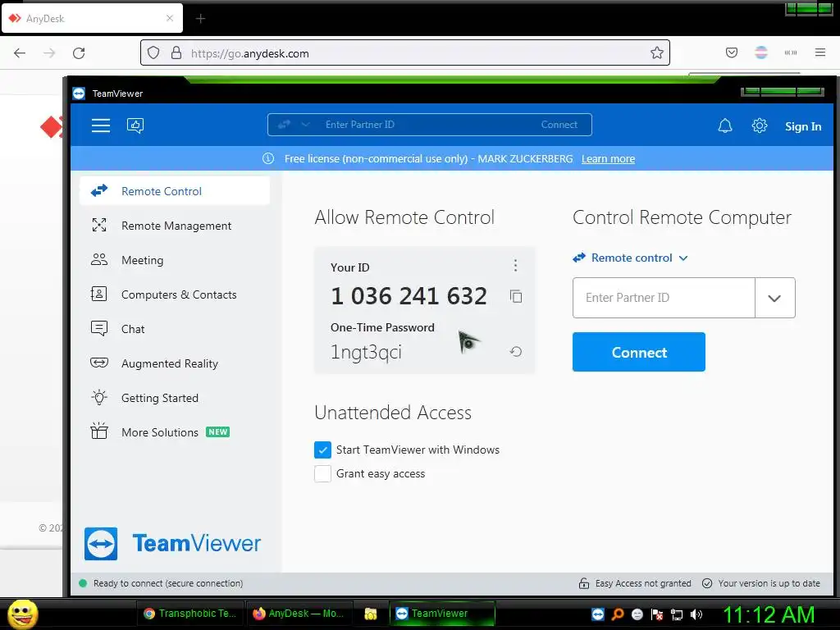The height and width of the screenshot is (630, 840).
Task: Open the notifications bell
Action: pos(725,126)
